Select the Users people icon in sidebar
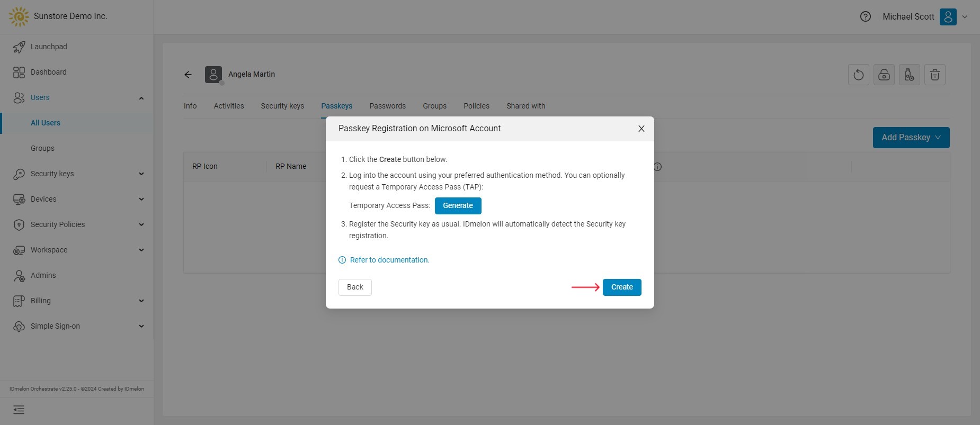980x425 pixels. coord(19,98)
